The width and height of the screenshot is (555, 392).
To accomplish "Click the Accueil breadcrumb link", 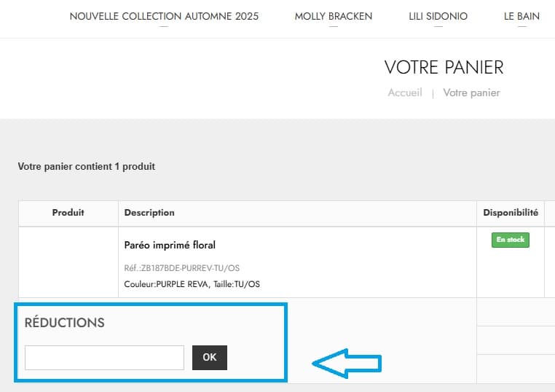I will pos(405,93).
